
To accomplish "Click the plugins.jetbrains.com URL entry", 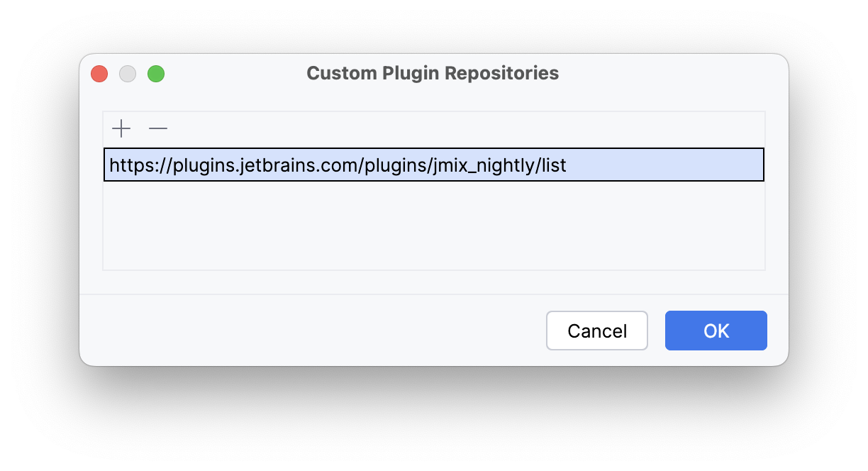I will pos(338,165).
